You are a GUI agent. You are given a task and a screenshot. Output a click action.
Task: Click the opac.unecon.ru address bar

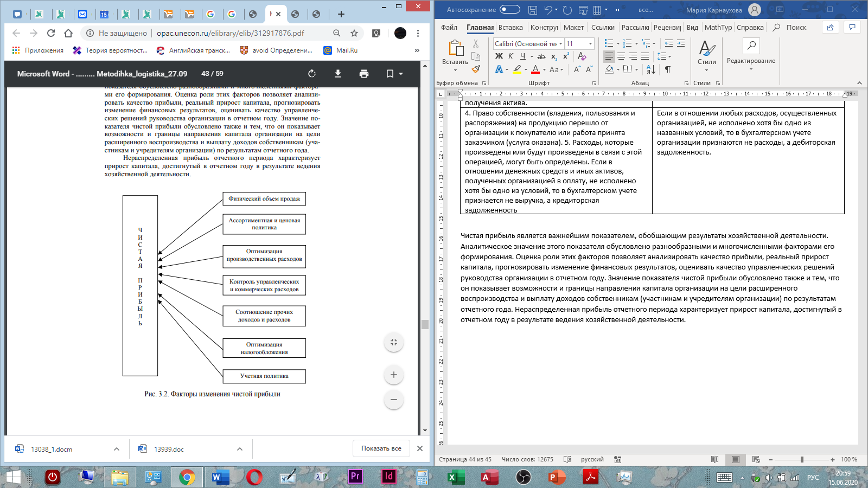point(230,33)
